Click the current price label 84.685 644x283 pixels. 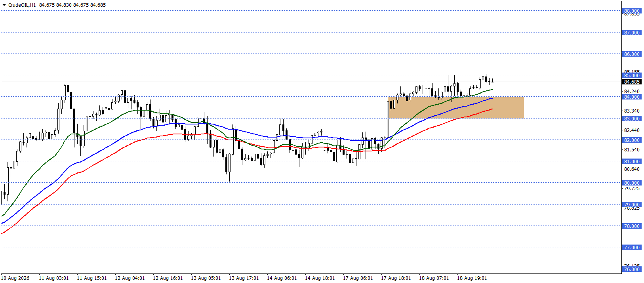(x=632, y=82)
